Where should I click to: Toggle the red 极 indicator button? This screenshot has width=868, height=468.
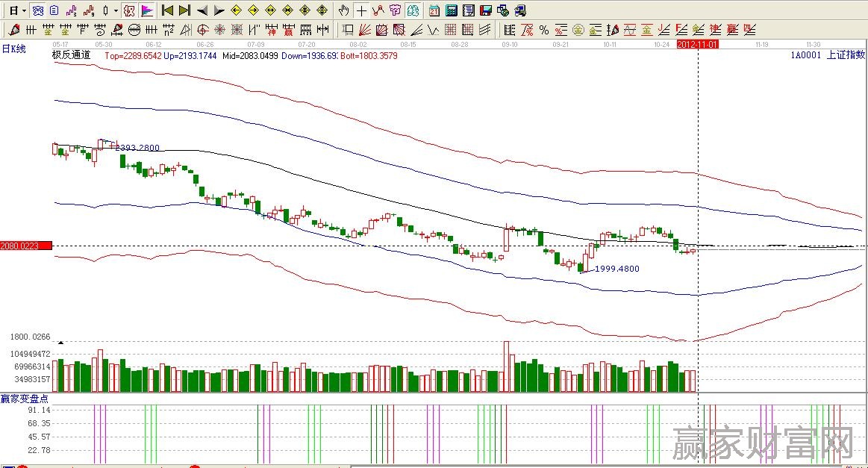129,10
